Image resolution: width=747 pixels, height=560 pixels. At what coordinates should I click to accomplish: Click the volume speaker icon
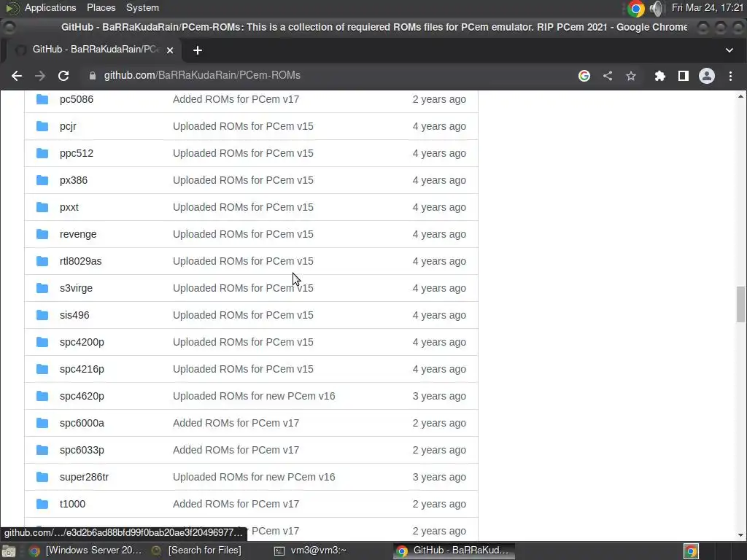pyautogui.click(x=656, y=8)
